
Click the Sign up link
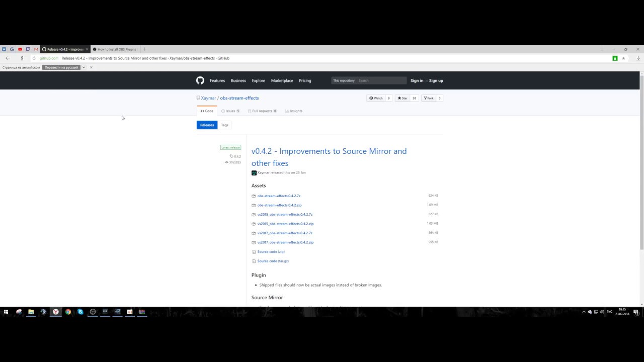[436, 80]
